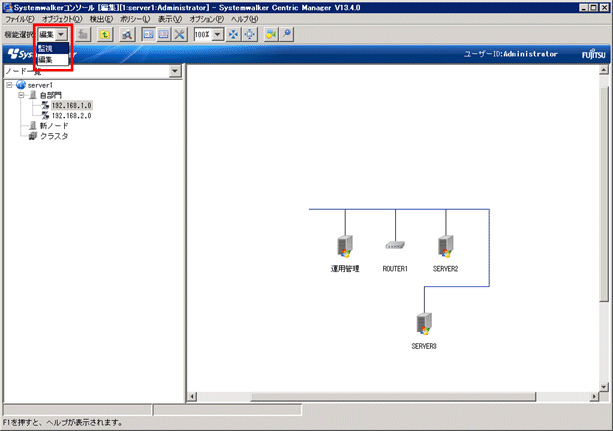The image size is (613, 431).
Task: Select the 192.168.1.0 subnet in tree
Action: [x=72, y=105]
